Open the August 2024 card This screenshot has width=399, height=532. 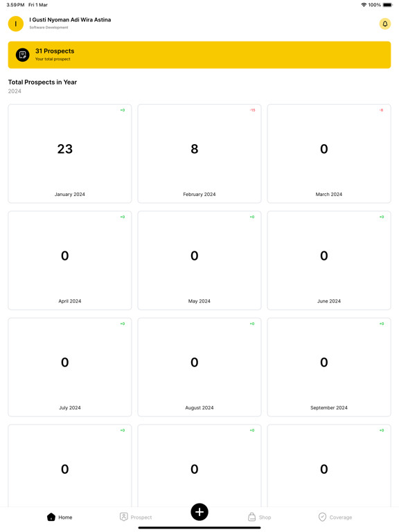coord(199,367)
